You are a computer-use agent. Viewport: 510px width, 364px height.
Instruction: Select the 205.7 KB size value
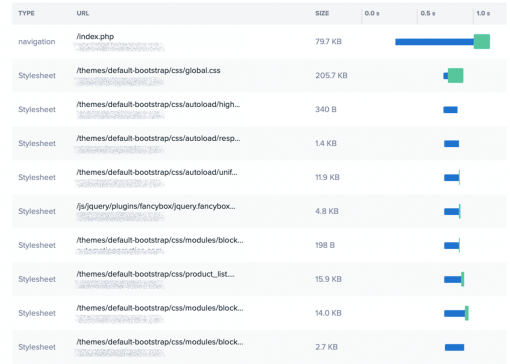(x=331, y=76)
